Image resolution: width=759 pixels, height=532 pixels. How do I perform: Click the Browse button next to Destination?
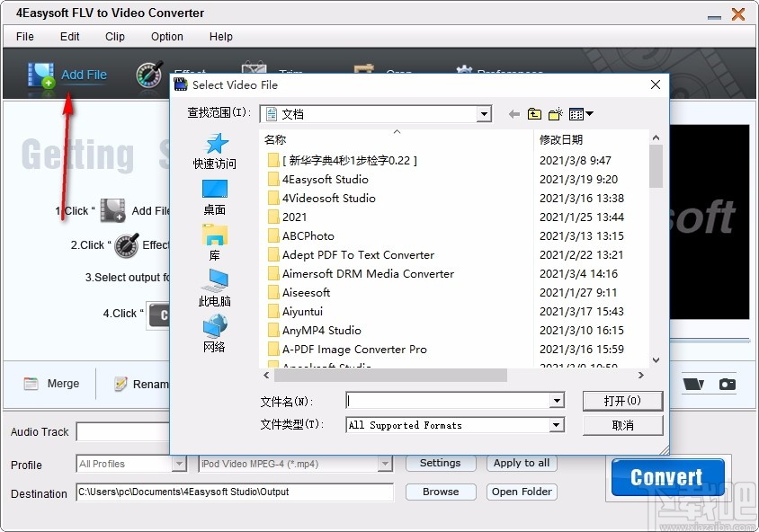pyautogui.click(x=440, y=492)
